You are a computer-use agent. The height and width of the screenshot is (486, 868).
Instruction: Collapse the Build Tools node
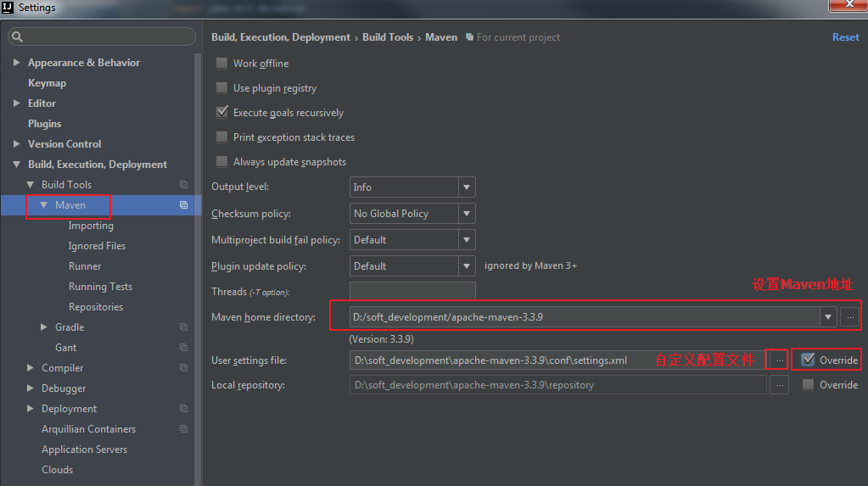pos(31,184)
